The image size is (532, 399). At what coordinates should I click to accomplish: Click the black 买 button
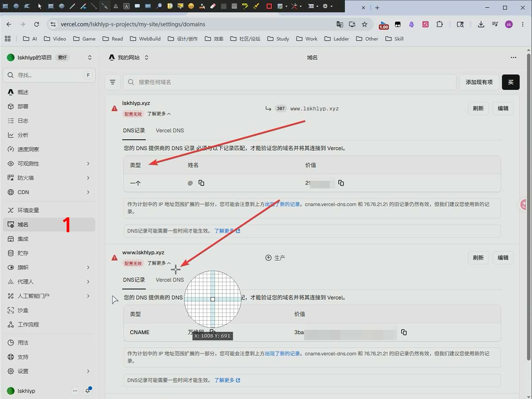point(511,82)
